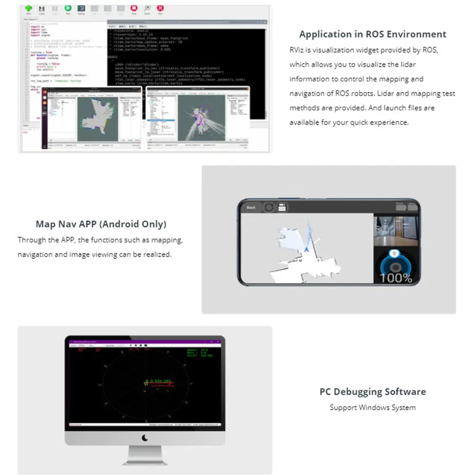The image size is (476, 476).
Task: Select the camera preview thumbnail on phone
Action: tap(396, 230)
